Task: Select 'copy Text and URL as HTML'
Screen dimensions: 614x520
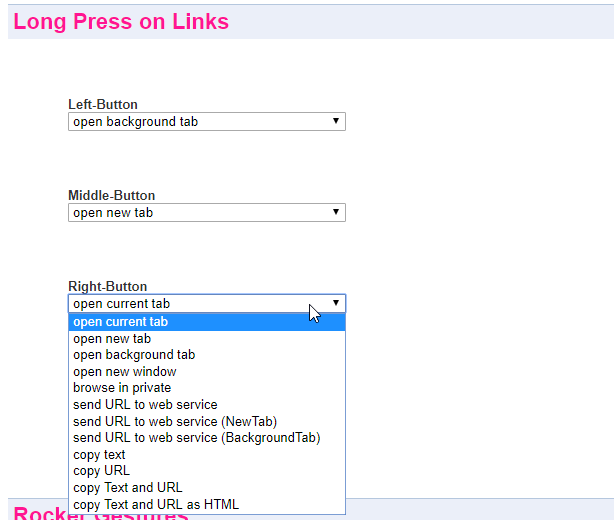Action: (207, 504)
